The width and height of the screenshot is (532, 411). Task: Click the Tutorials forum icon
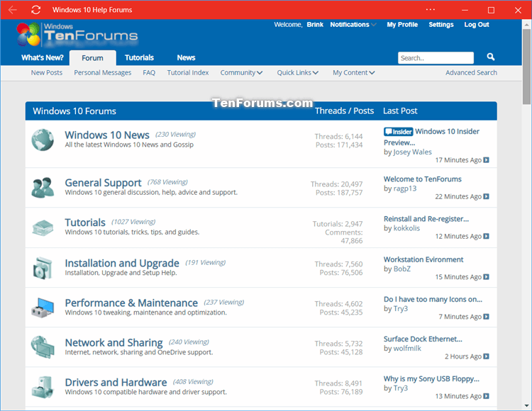pos(43,227)
